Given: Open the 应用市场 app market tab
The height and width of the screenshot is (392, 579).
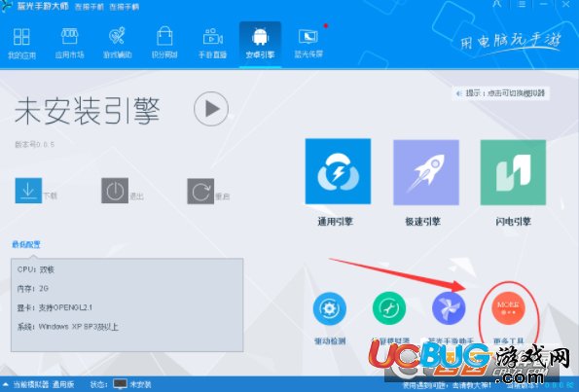Looking at the screenshot, I should [x=69, y=43].
